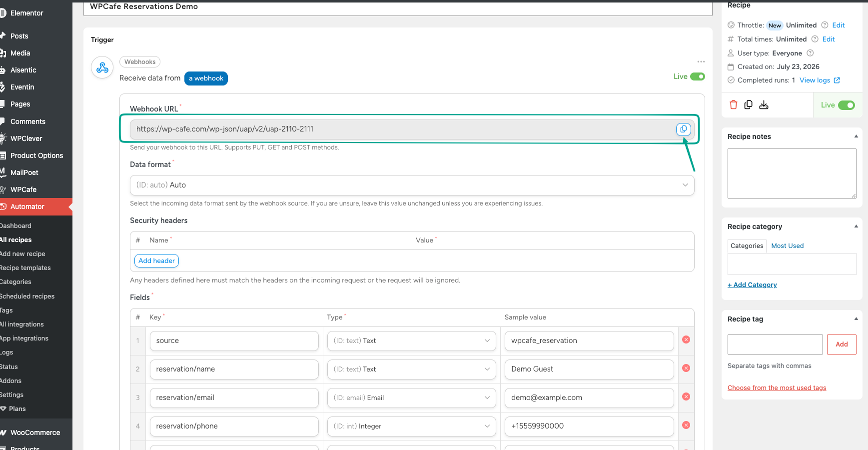Collapse the Recipe category panel
The image size is (868, 450).
point(856,226)
